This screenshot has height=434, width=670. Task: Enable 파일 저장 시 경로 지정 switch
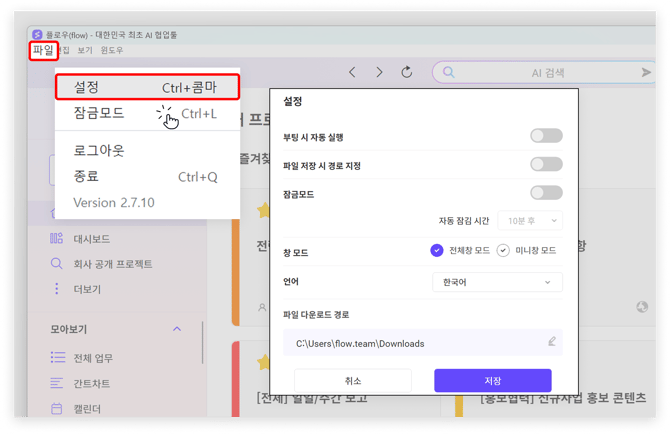click(x=546, y=164)
